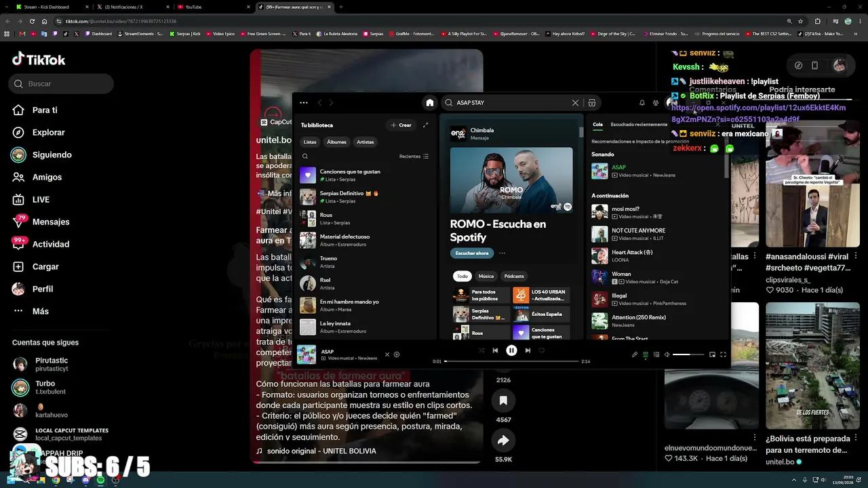This screenshot has width=868, height=488.
Task: Expand Tu biblioteca to full view
Action: 425,125
